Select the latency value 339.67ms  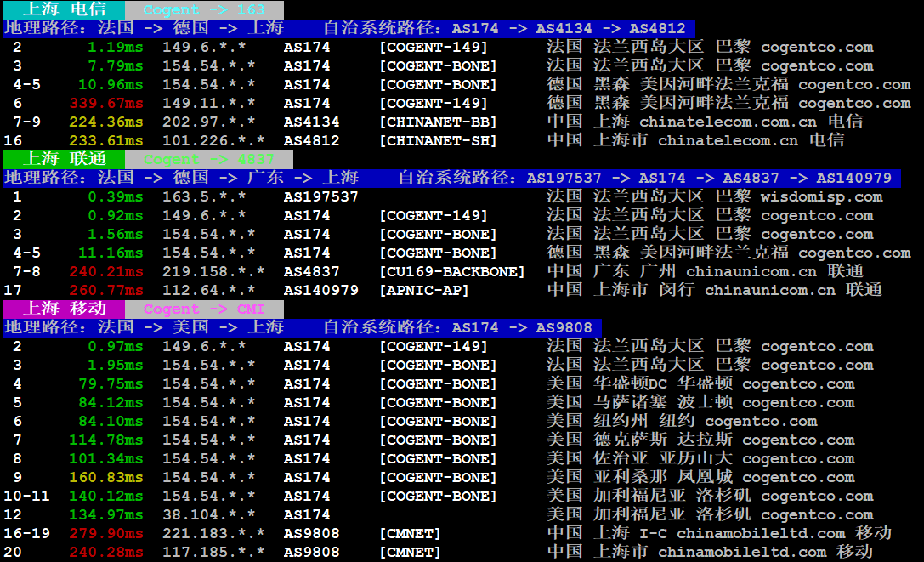coord(106,103)
